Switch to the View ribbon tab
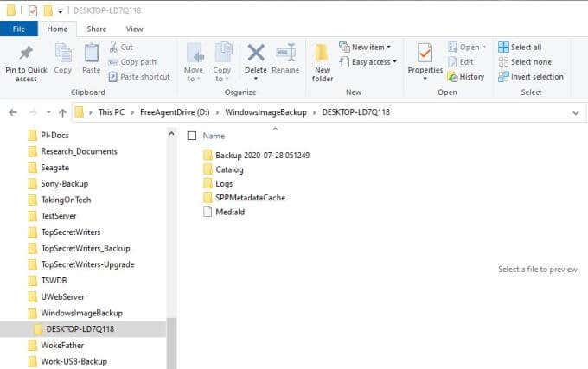 click(x=134, y=29)
